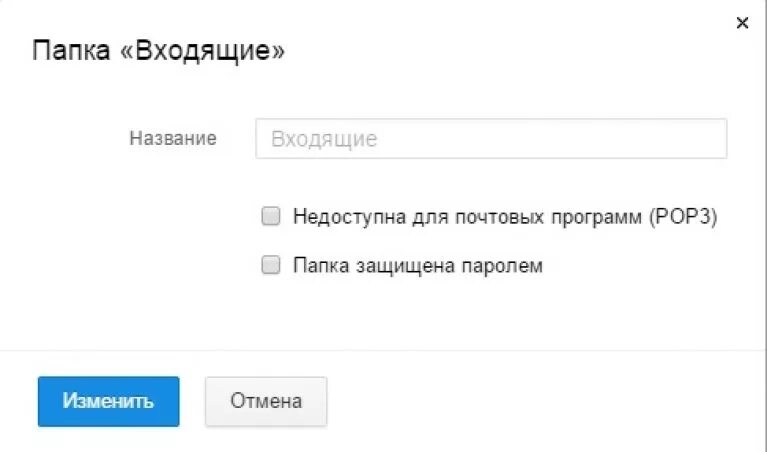Click the top-right cross icon
767x452 pixels.
coord(742,23)
